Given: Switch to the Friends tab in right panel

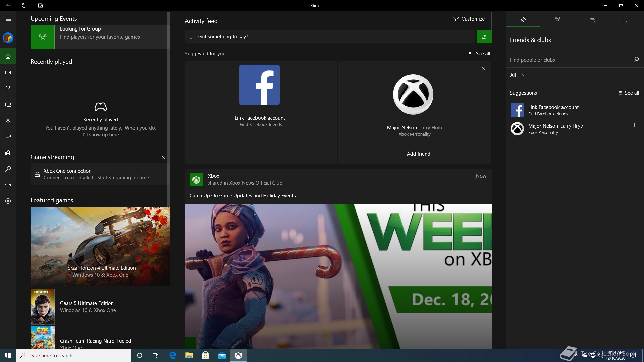Looking at the screenshot, I should (523, 19).
